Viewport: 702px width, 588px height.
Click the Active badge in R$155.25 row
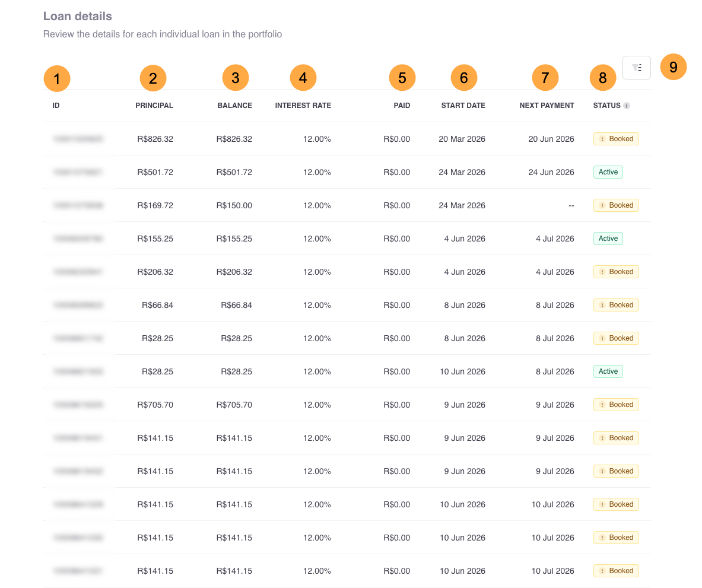coord(608,239)
